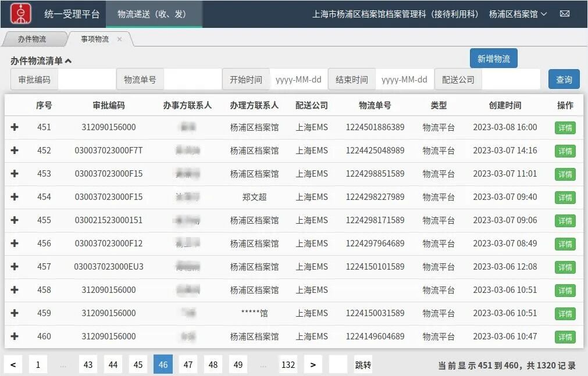Select page 48 in pagination

(x=213, y=364)
